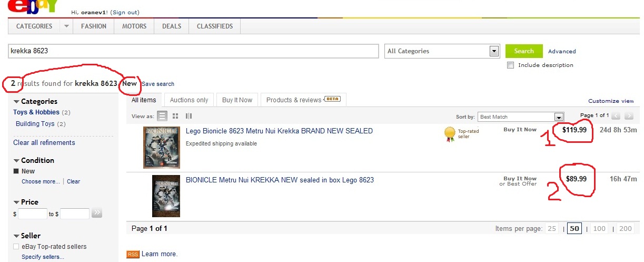The height and width of the screenshot is (262, 644).
Task: Open BIONICLE Metru Nui KREKKA NEW sealed listing
Action: pyautogui.click(x=280, y=180)
